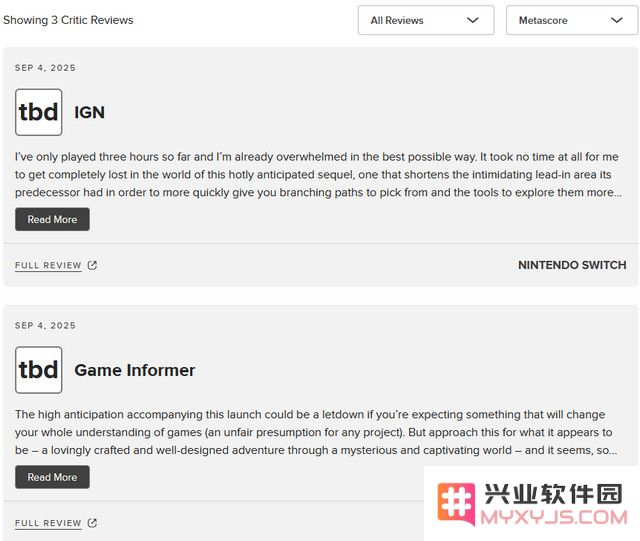Screen dimensions: 640x541
Task: Open the All Reviews filter dropdown
Action: tap(425, 20)
